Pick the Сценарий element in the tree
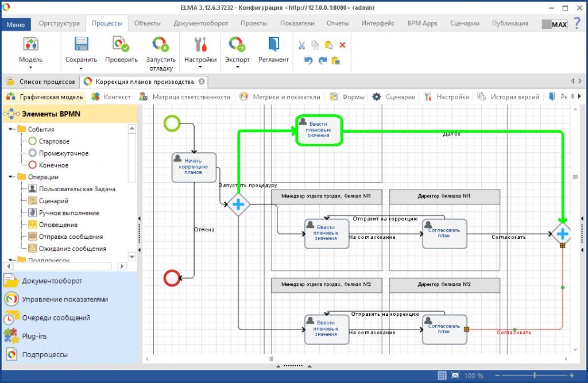 click(x=49, y=201)
